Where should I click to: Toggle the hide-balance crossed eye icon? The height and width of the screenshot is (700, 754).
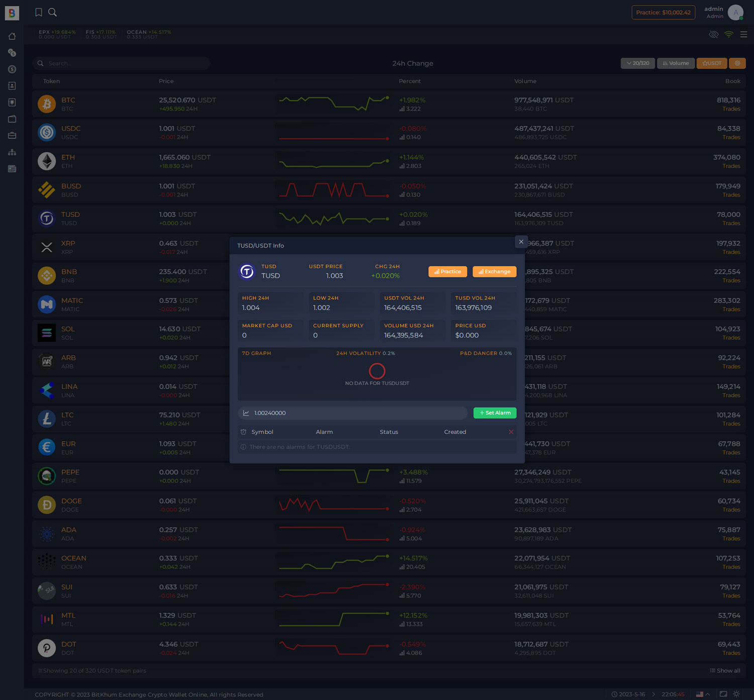tap(714, 35)
